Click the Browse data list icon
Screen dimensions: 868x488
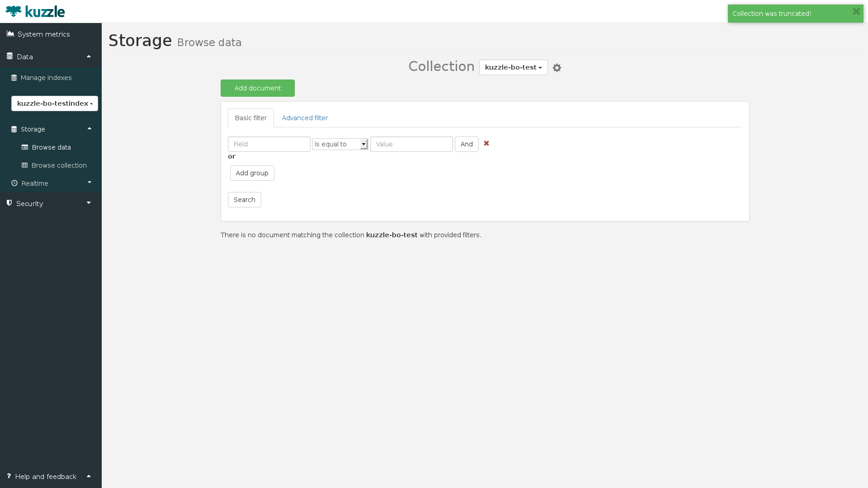tap(25, 147)
